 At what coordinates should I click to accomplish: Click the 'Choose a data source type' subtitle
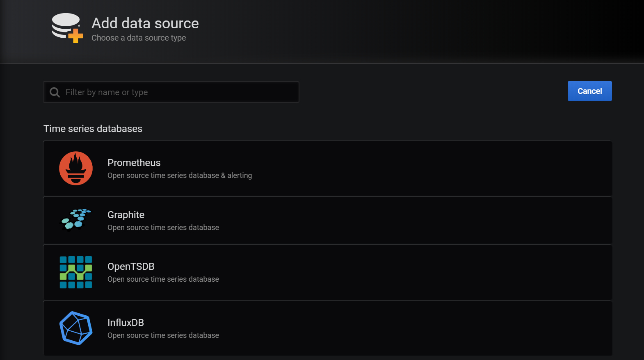(x=139, y=38)
